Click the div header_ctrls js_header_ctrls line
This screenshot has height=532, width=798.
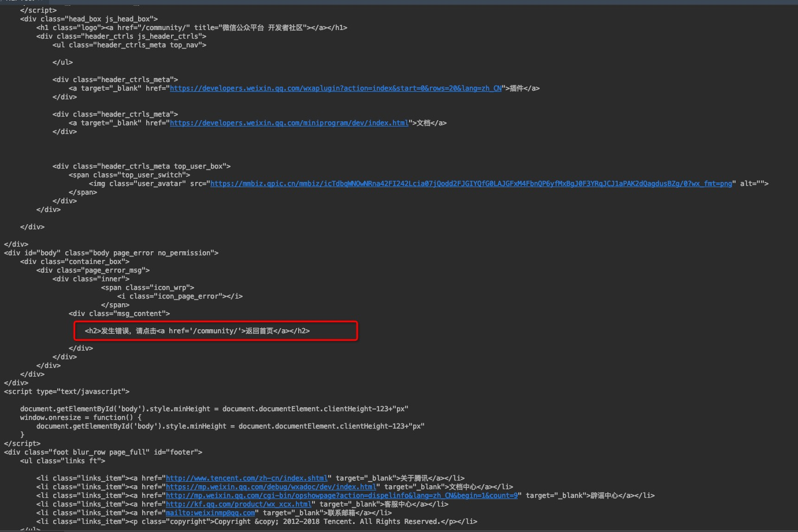tap(121, 36)
